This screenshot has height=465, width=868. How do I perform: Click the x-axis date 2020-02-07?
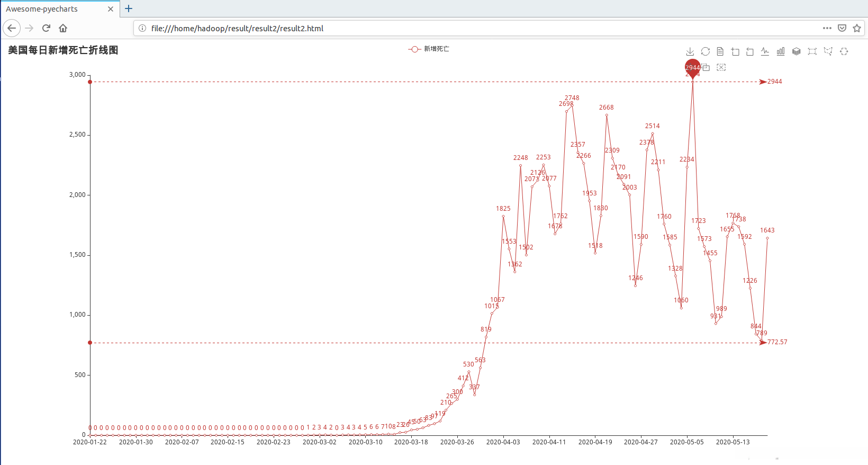coord(182,442)
